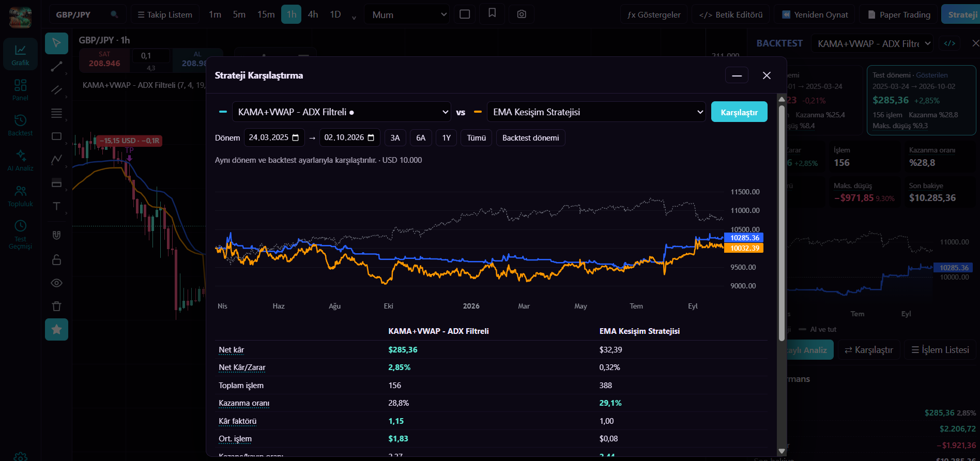Viewport: 980px width, 461px height.
Task: Select the trend line drawing tool
Action: [56, 67]
